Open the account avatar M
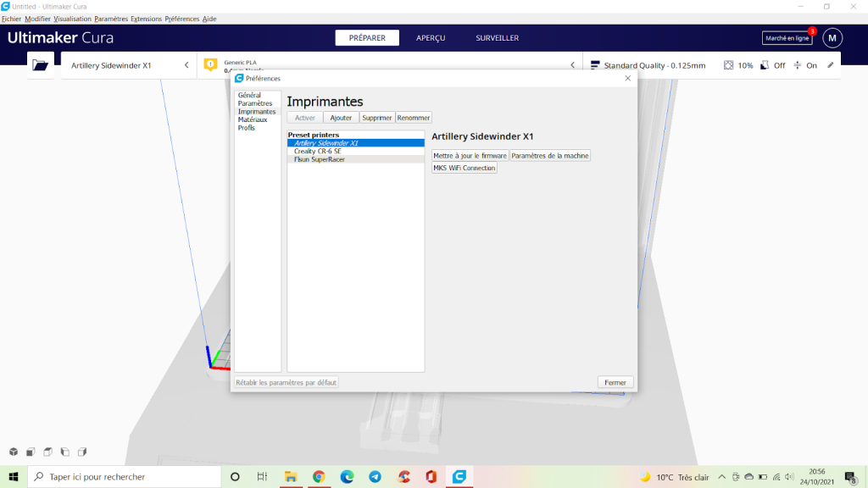The width and height of the screenshot is (868, 488). (x=832, y=38)
